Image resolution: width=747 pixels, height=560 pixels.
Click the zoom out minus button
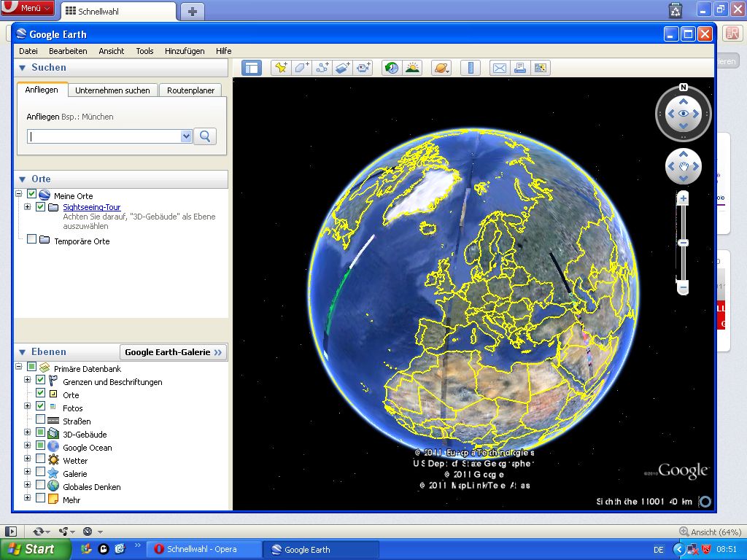pos(683,287)
